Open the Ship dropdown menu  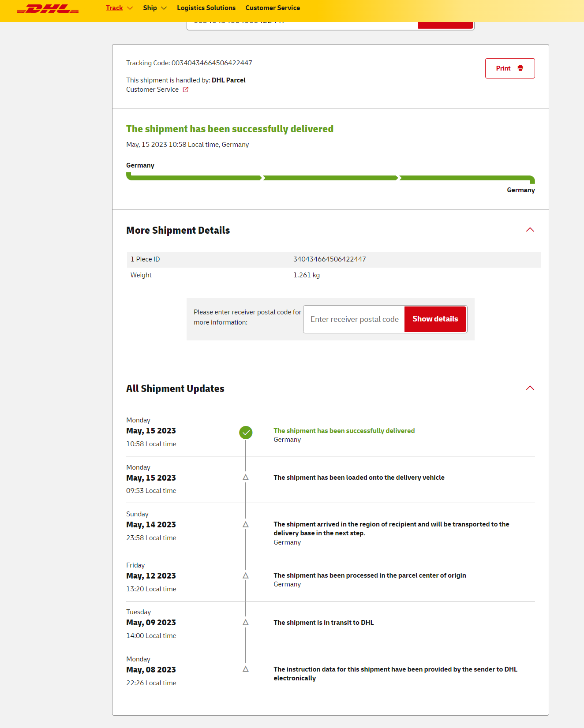tap(154, 8)
